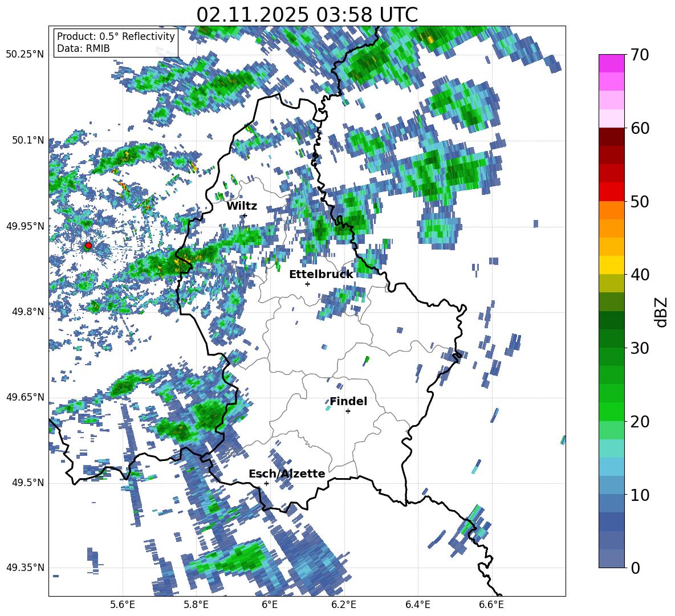Screen dimensions: 675x616
Task: Click the dBZ colorbar axis label
Action: (x=662, y=312)
